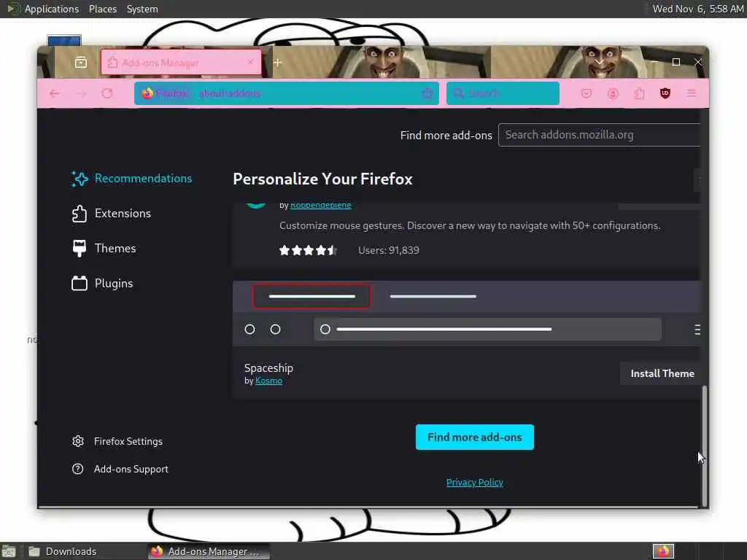Click Personalize Your Firefox heading
The height and width of the screenshot is (560, 747).
pos(322,179)
